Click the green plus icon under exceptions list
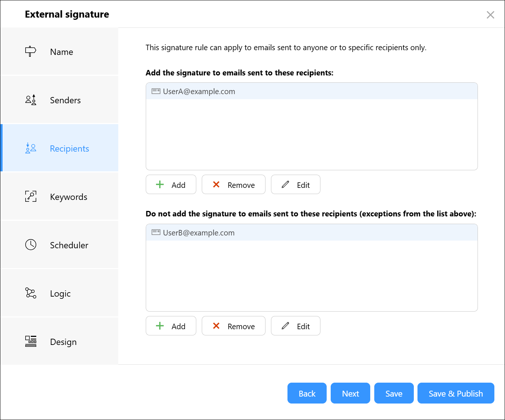Screen dimensions: 505x420 [160, 326]
